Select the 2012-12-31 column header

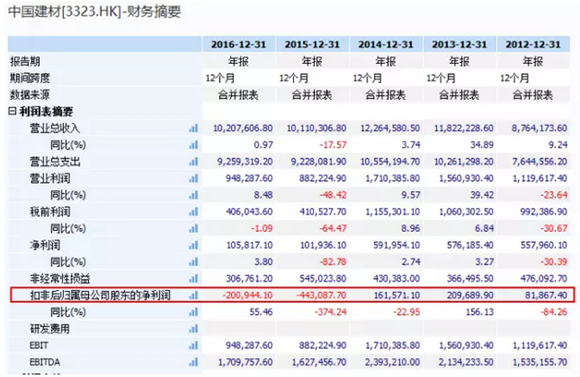click(x=533, y=44)
